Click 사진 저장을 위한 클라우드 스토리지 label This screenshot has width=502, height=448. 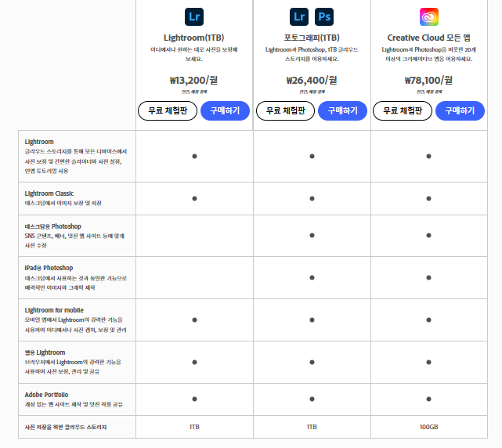[x=66, y=427]
